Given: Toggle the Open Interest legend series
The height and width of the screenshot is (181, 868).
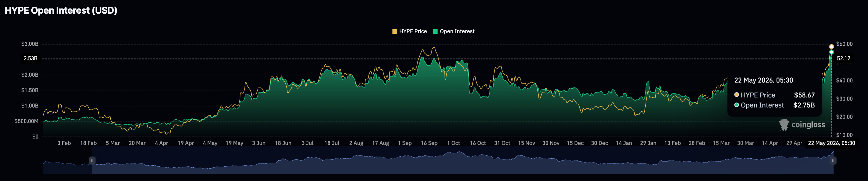Looking at the screenshot, I should pyautogui.click(x=454, y=31).
